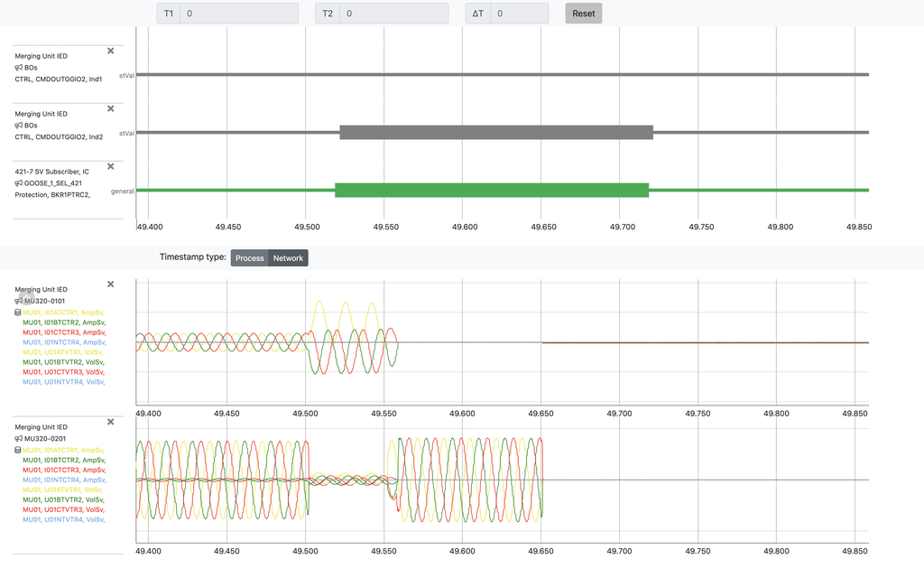Click inside the ΔT input field
Screen dimensions: 924x578
(x=519, y=13)
